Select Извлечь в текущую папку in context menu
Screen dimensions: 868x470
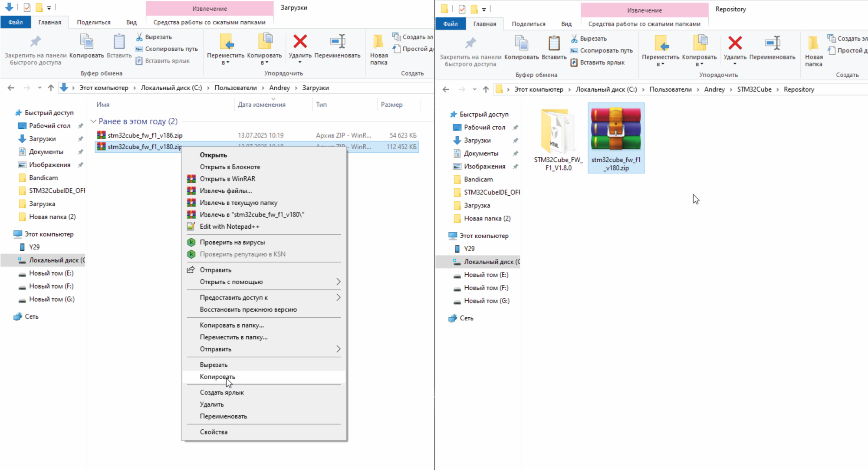coord(264,203)
